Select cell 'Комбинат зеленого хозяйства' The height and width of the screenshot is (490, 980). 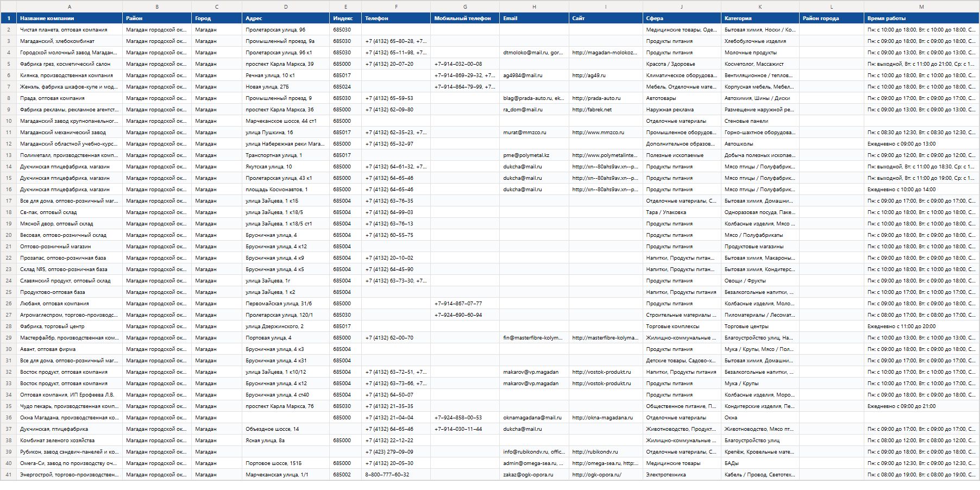tap(70, 441)
